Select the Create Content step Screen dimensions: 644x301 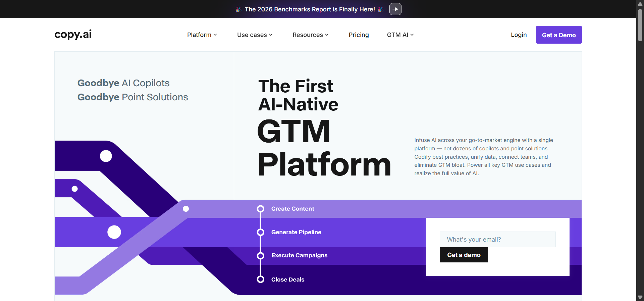pyautogui.click(x=292, y=209)
